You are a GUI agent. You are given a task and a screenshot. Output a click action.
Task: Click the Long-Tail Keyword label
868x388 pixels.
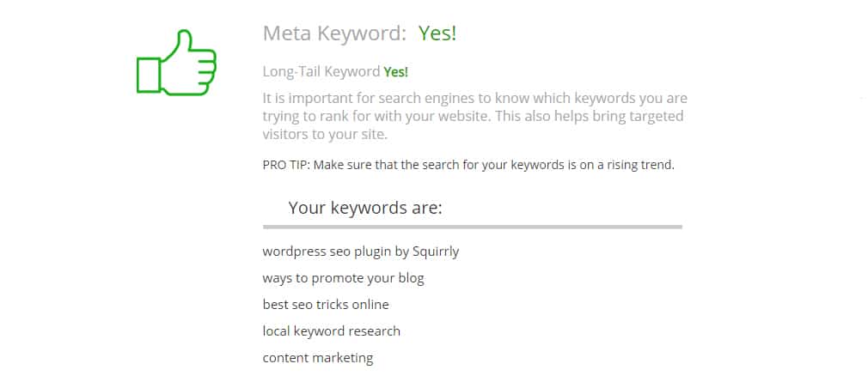(321, 72)
